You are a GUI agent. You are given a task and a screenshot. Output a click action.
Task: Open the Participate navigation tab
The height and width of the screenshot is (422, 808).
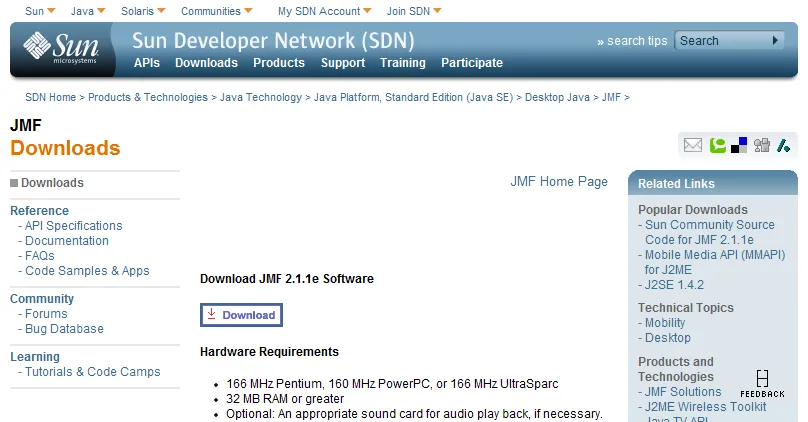tap(472, 63)
